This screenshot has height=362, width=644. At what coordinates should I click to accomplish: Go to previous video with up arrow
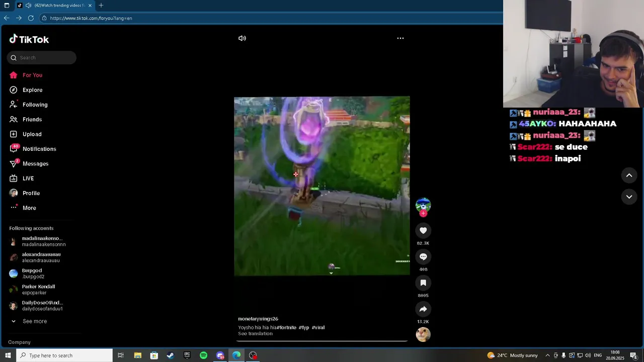[x=629, y=175]
